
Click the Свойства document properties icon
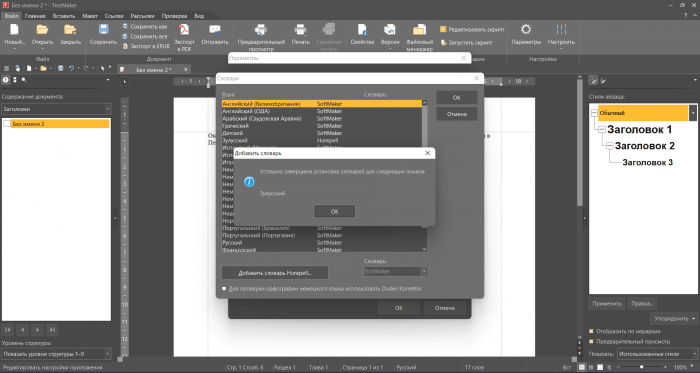click(362, 30)
